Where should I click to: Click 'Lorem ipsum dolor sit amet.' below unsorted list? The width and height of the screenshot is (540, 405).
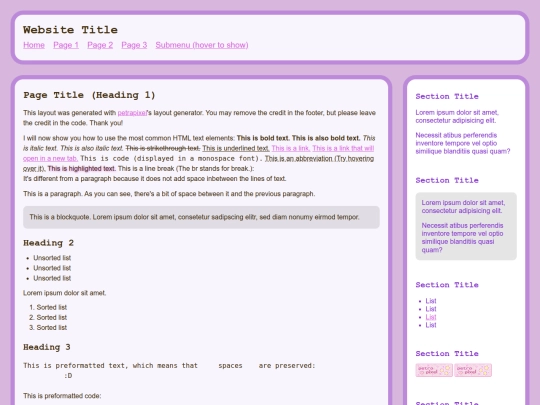[65, 293]
